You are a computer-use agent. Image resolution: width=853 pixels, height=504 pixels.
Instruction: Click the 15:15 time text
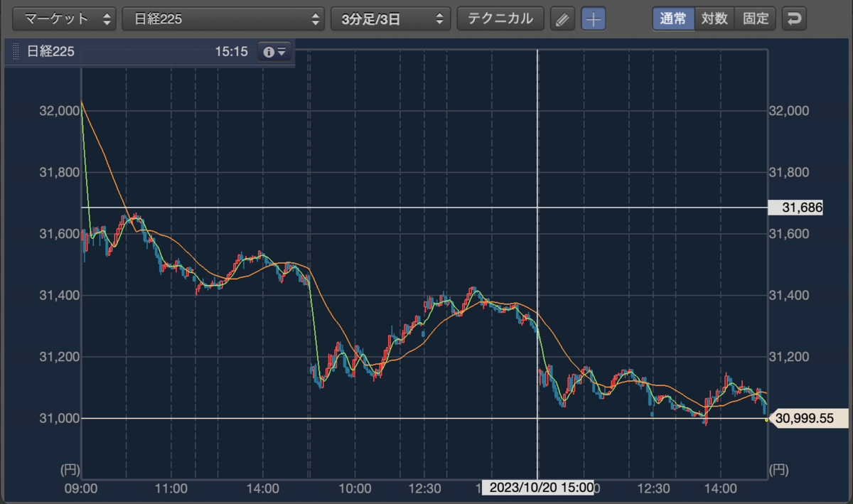point(231,52)
